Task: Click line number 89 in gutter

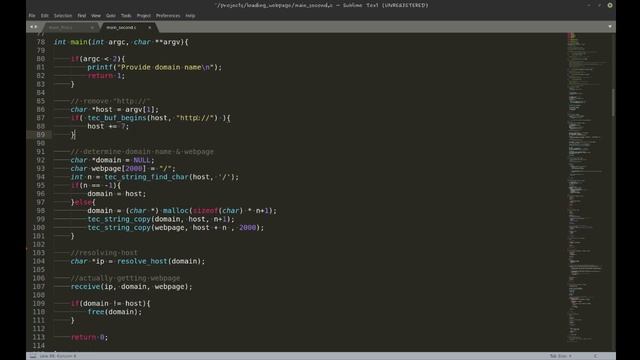Action: (x=41, y=135)
